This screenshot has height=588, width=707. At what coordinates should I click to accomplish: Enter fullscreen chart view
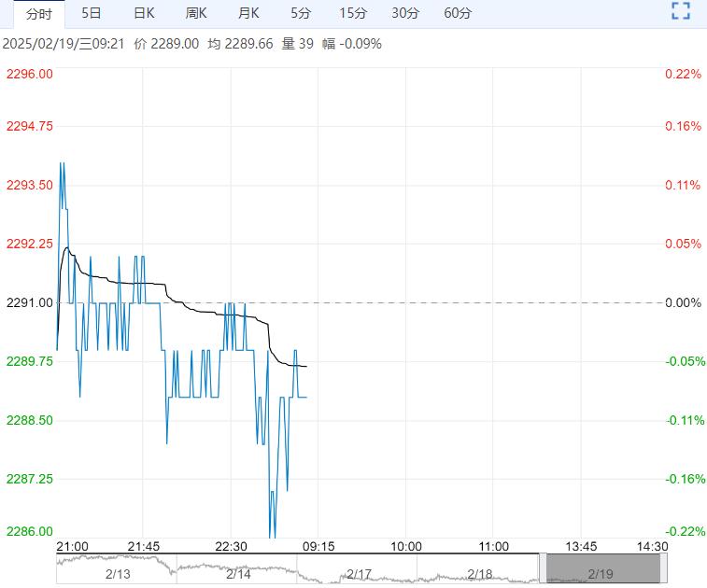coord(681,12)
